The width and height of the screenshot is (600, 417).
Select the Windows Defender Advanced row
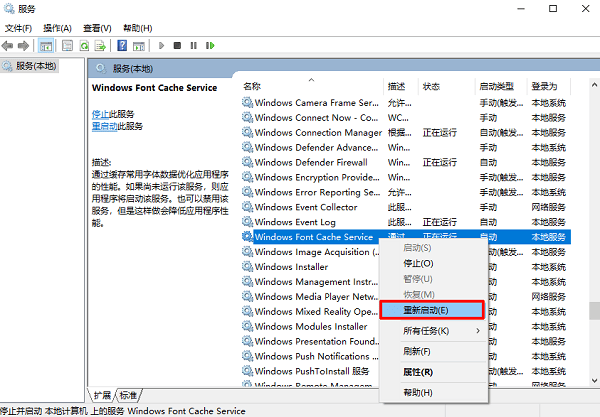406,147
